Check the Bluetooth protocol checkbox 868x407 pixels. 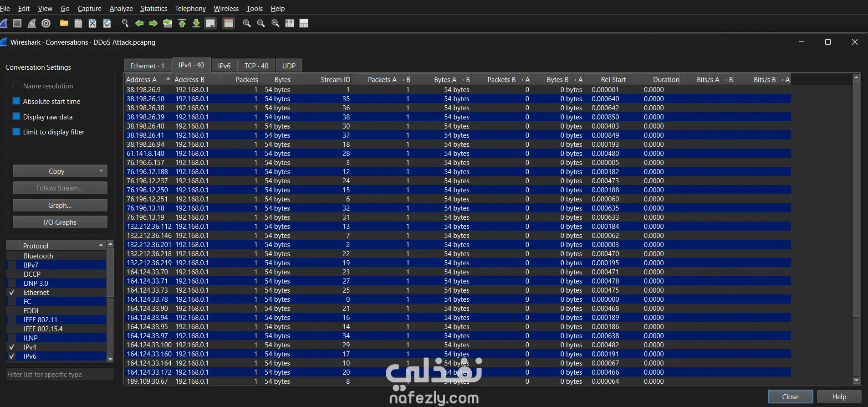pos(12,256)
